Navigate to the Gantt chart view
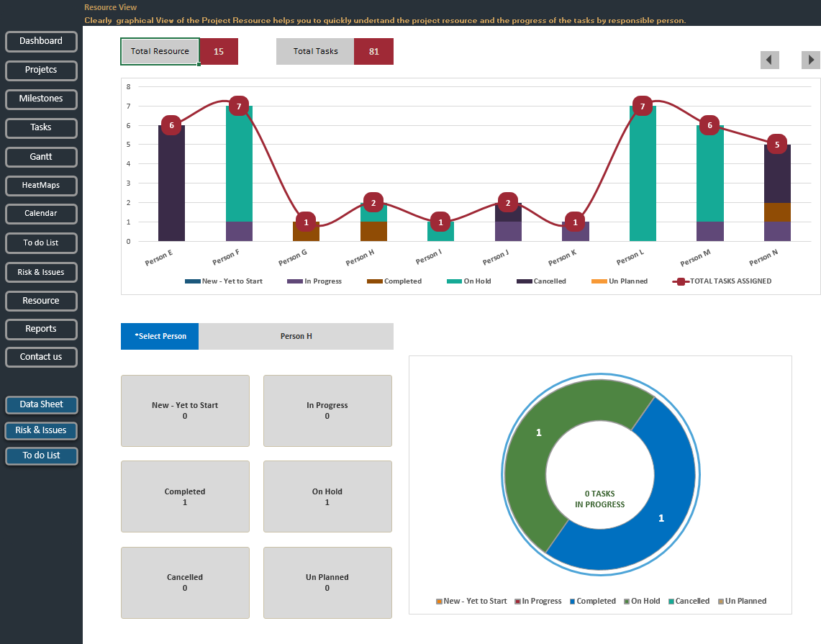Image resolution: width=821 pixels, height=644 pixels. pyautogui.click(x=41, y=157)
